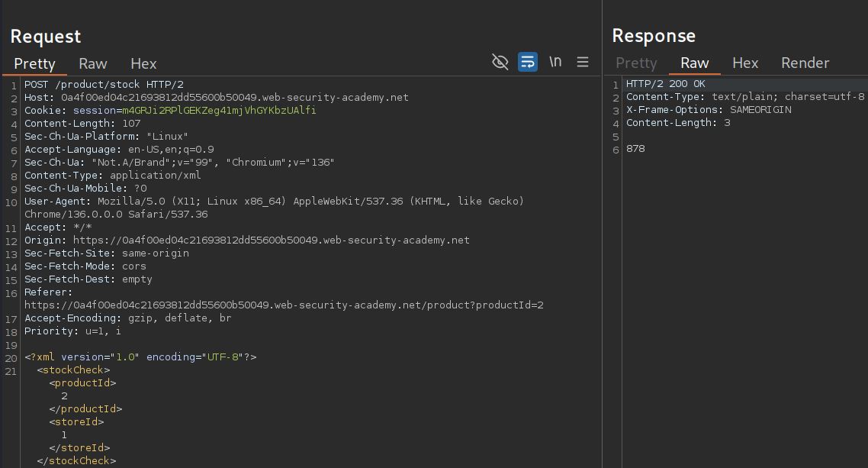Click the Origin header URL
This screenshot has height=468, width=868.
pyautogui.click(x=269, y=240)
